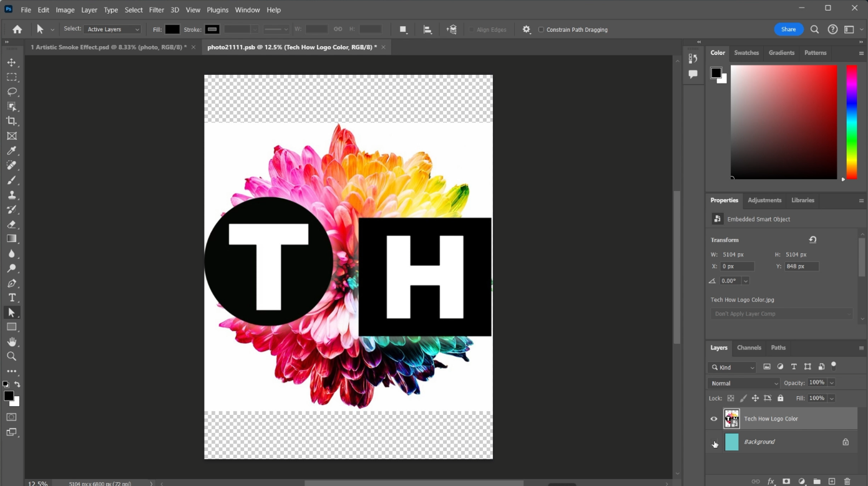Click the vertical hue slider strip

coord(851,122)
